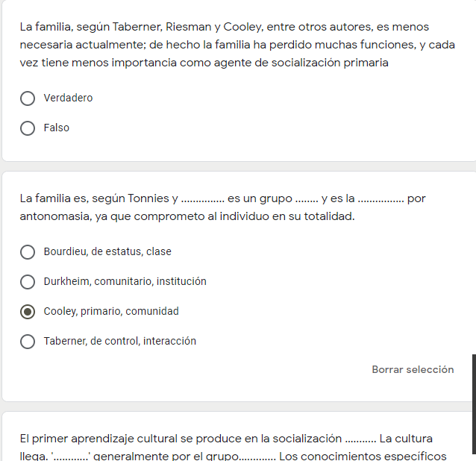Click the 'Verdadero' answer label text
The height and width of the screenshot is (461, 476).
[68, 98]
